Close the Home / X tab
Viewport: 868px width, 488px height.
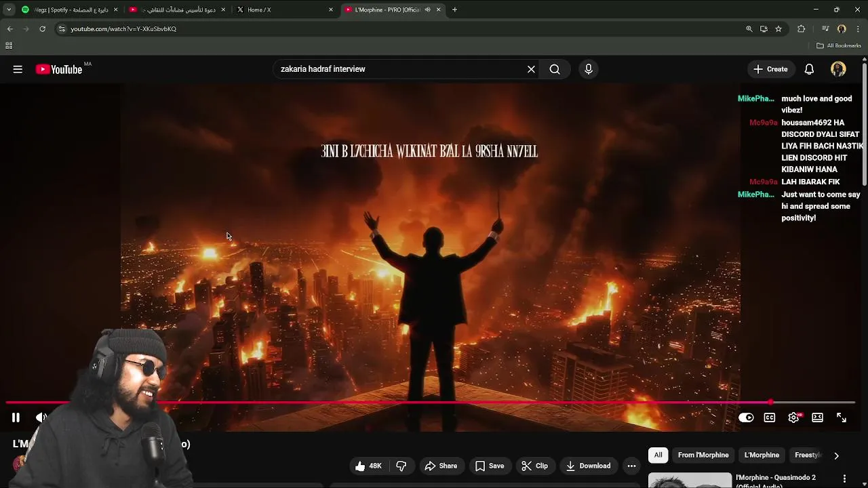pos(331,9)
